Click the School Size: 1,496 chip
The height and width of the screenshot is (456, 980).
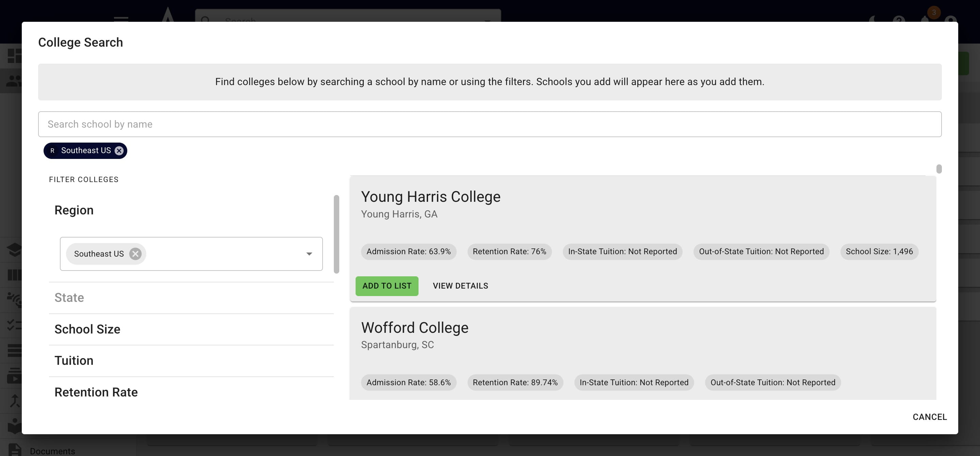pos(879,251)
